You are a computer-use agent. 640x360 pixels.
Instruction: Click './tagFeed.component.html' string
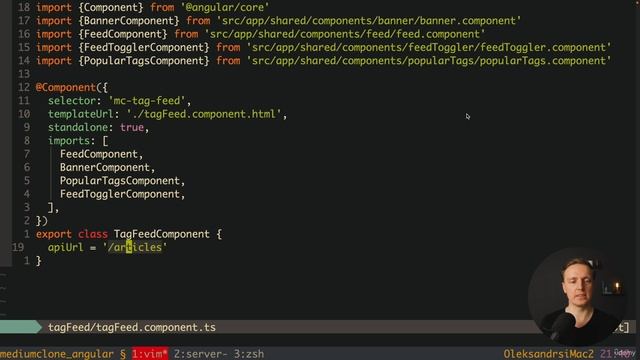204,114
